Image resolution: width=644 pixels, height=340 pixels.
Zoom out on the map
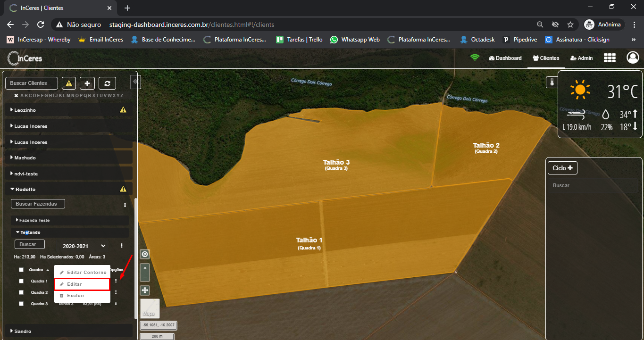145,277
